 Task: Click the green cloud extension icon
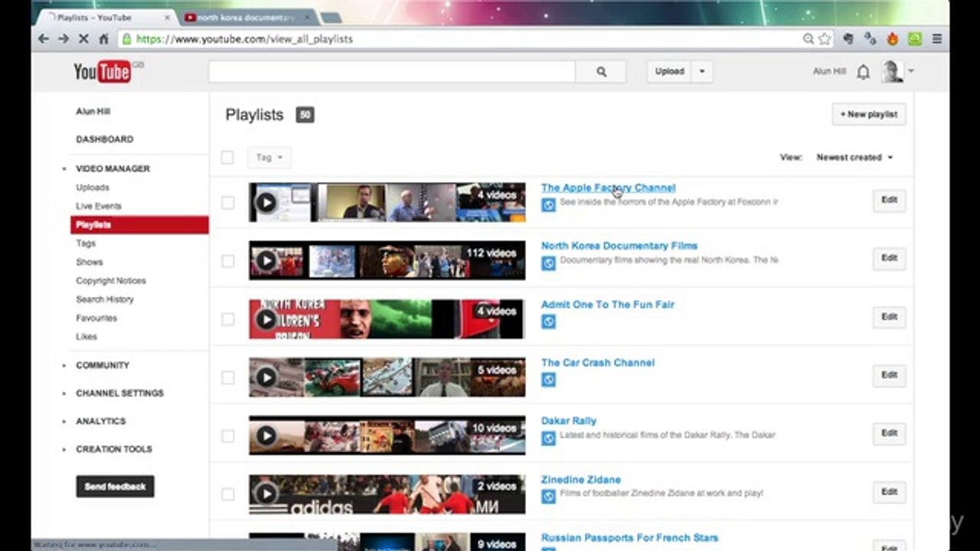pyautogui.click(x=914, y=39)
